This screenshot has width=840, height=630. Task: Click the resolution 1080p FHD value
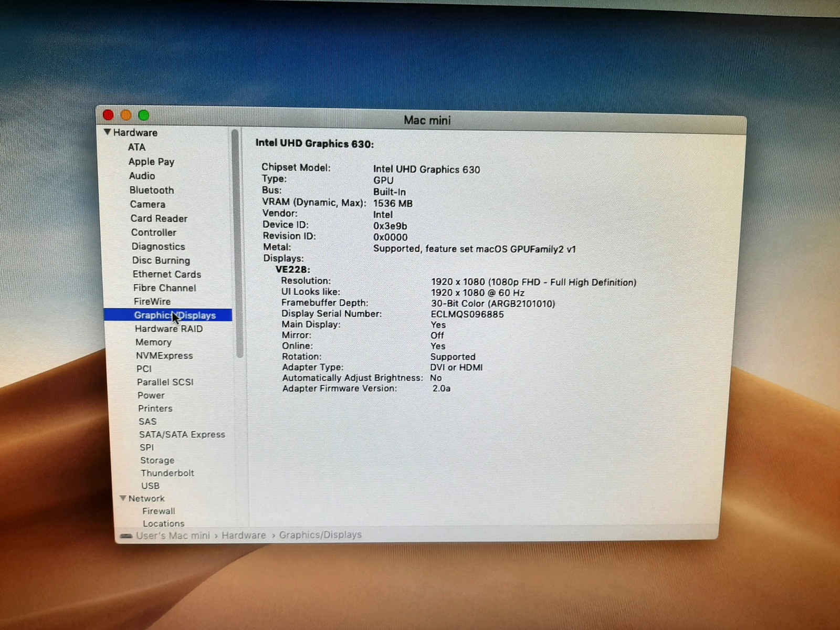(x=533, y=282)
